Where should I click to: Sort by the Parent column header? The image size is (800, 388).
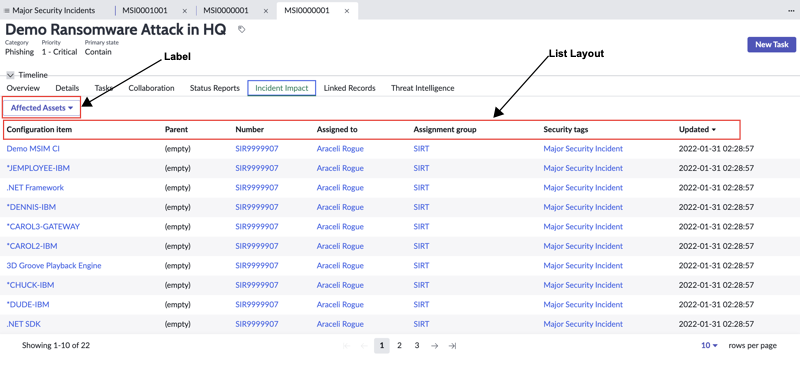[x=177, y=130]
